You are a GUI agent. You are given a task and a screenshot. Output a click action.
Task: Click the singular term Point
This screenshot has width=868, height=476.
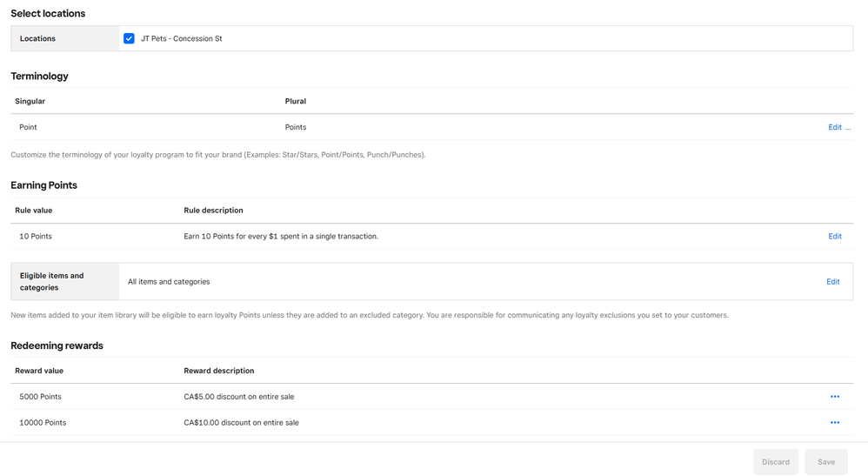pos(28,127)
